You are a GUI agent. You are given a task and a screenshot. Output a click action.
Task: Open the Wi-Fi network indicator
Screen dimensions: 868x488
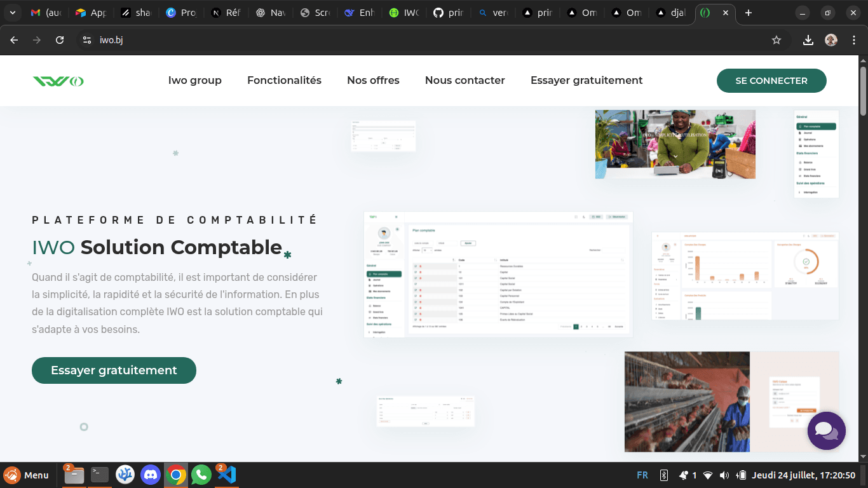pos(708,475)
